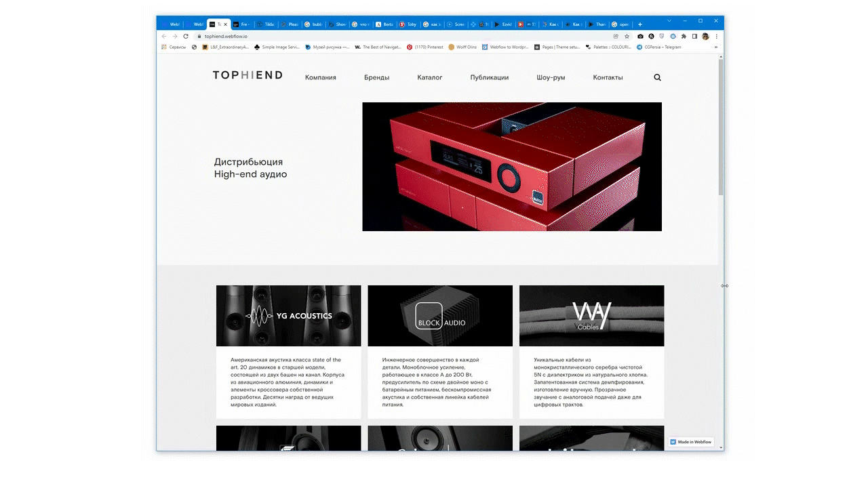Click YG Acoustics description starting Американская акустика
This screenshot has height=488, width=868.
pos(288,382)
